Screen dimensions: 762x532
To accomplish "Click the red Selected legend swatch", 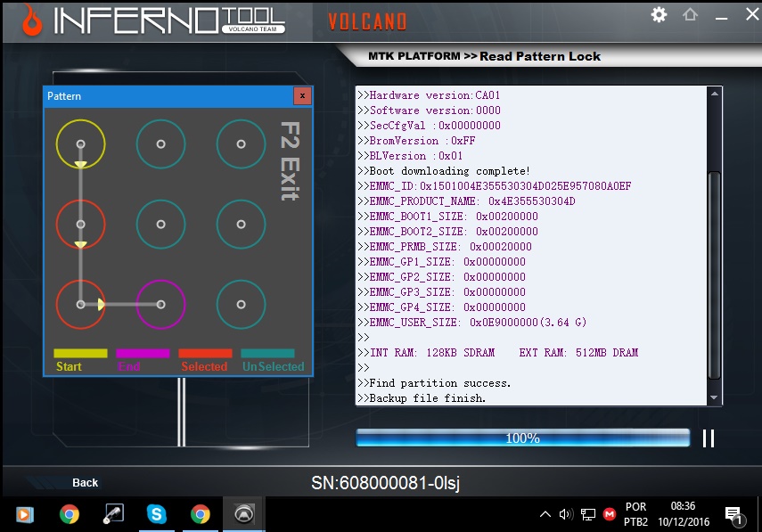I will pos(205,353).
